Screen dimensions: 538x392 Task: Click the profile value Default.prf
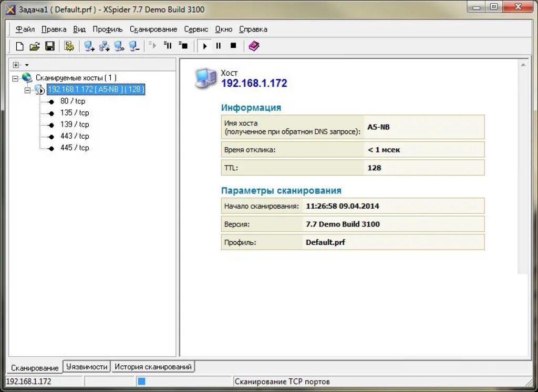point(325,242)
